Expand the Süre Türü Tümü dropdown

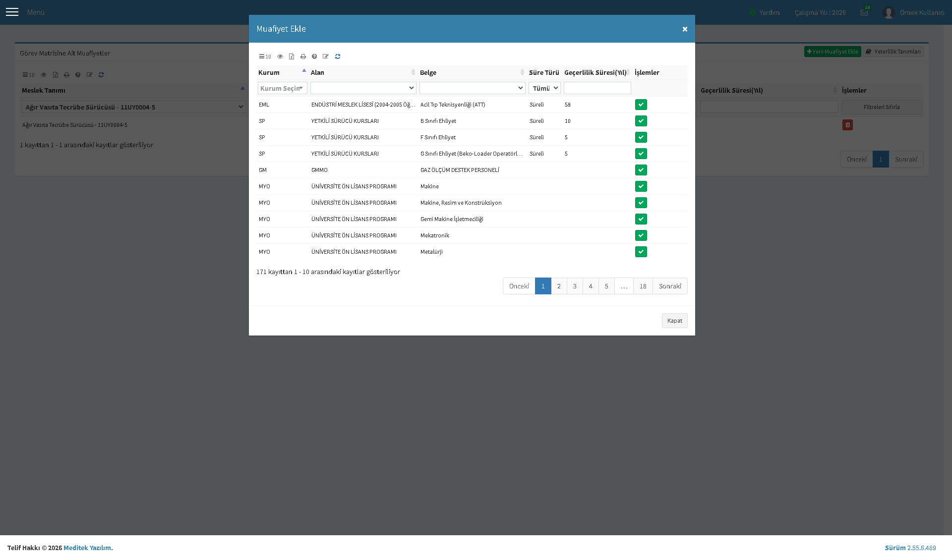click(x=544, y=88)
